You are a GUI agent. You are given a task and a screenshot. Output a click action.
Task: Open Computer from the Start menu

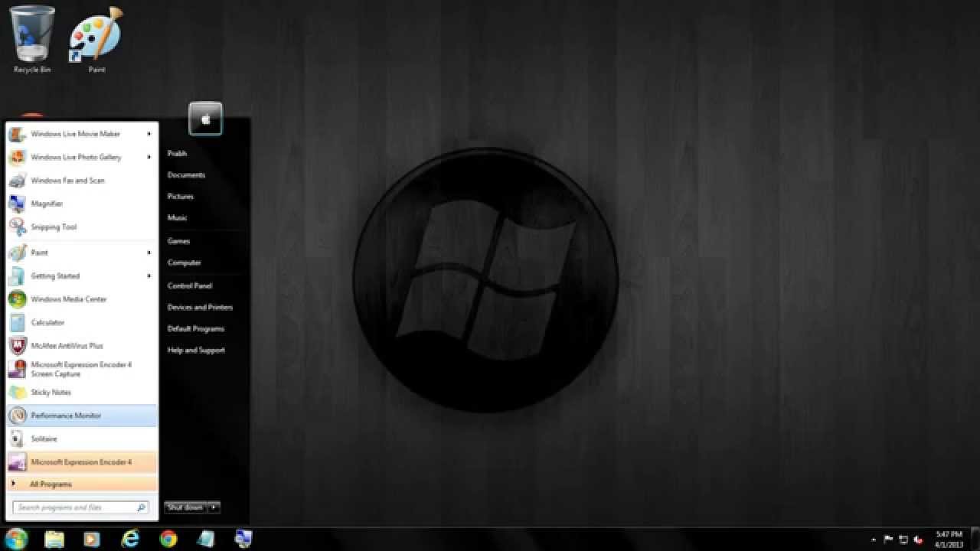click(185, 262)
